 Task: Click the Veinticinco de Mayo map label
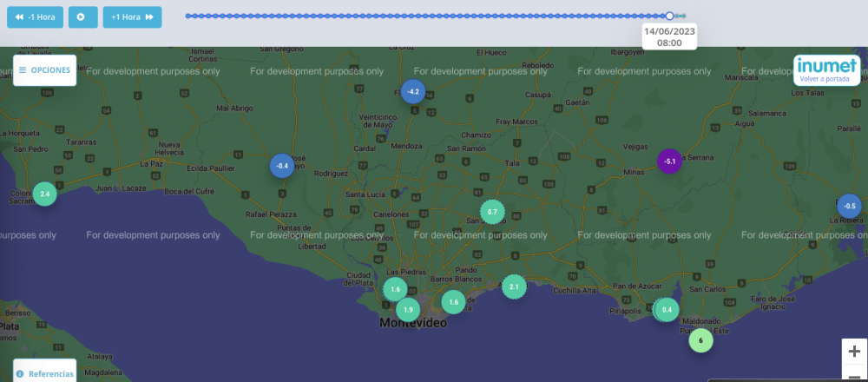click(378, 122)
